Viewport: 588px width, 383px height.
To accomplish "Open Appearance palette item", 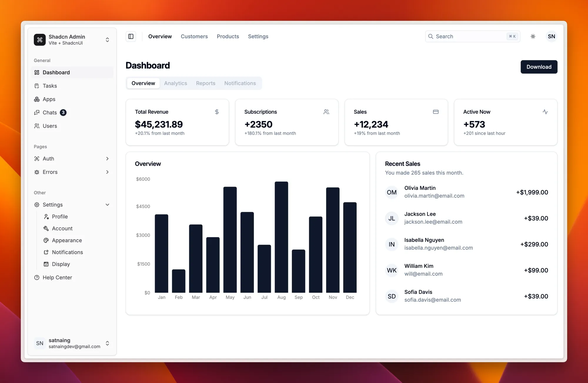I will [67, 240].
